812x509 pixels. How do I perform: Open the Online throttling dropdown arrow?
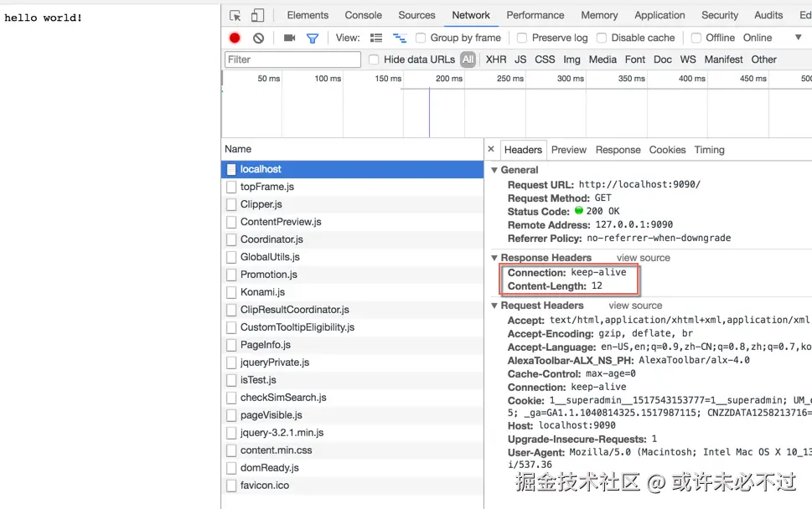(798, 37)
